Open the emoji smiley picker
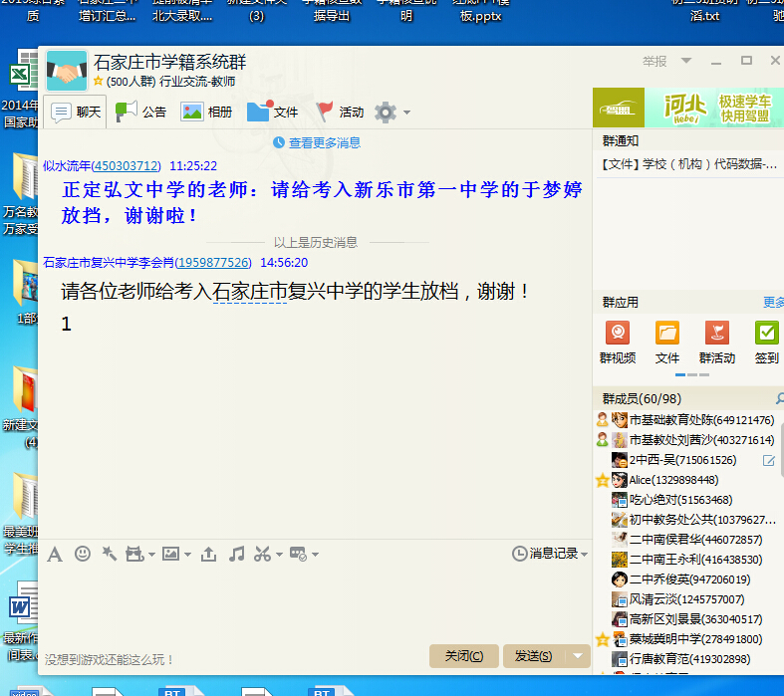This screenshot has height=696, width=784. 83,554
